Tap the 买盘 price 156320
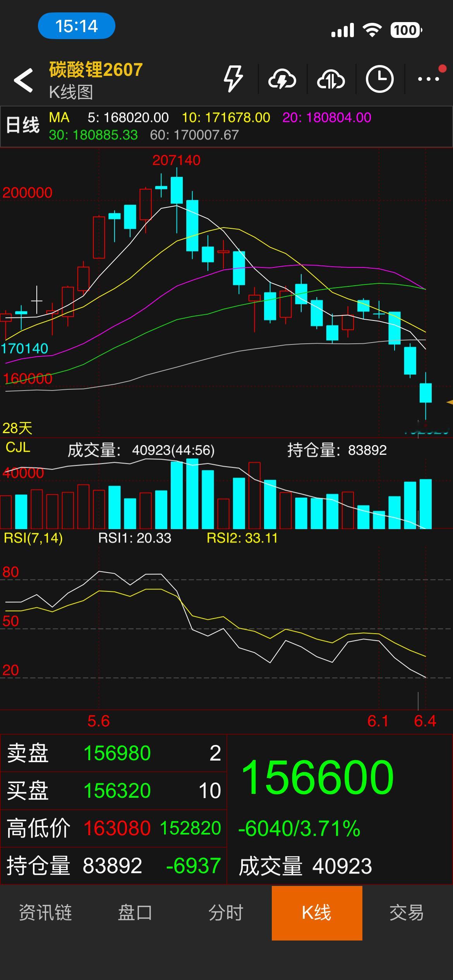 click(x=117, y=791)
